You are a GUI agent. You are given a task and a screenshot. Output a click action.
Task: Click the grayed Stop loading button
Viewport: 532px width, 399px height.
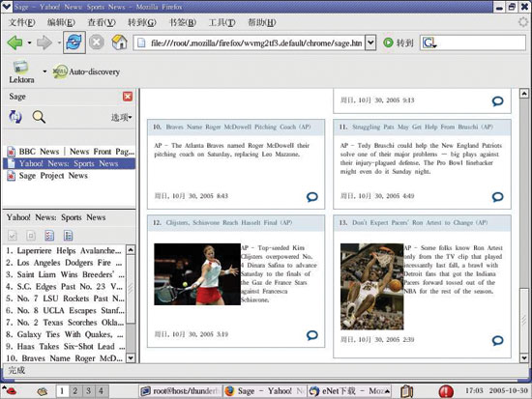tap(97, 43)
